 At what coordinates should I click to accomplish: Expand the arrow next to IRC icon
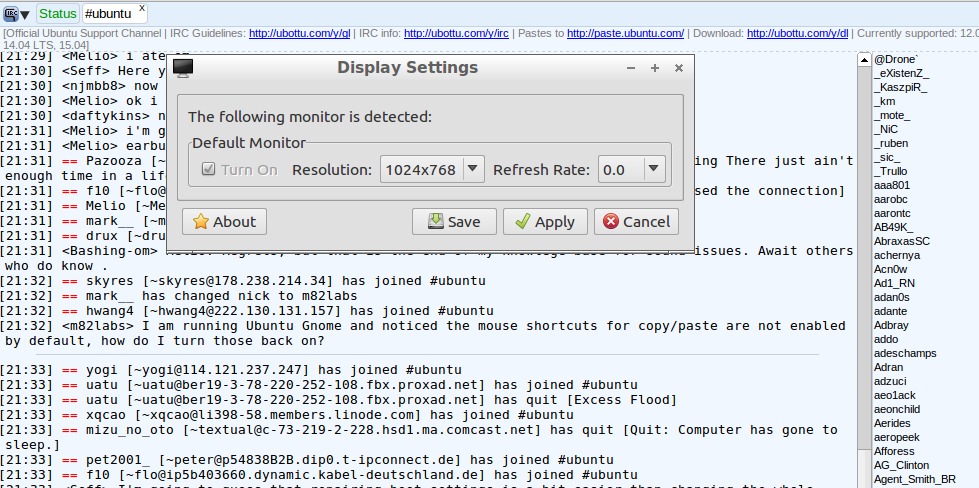tap(25, 14)
